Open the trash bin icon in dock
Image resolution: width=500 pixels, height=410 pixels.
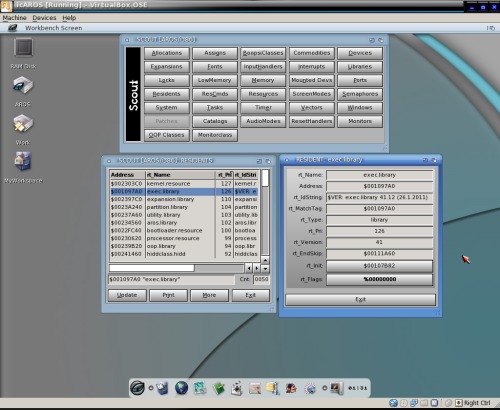(x=162, y=388)
